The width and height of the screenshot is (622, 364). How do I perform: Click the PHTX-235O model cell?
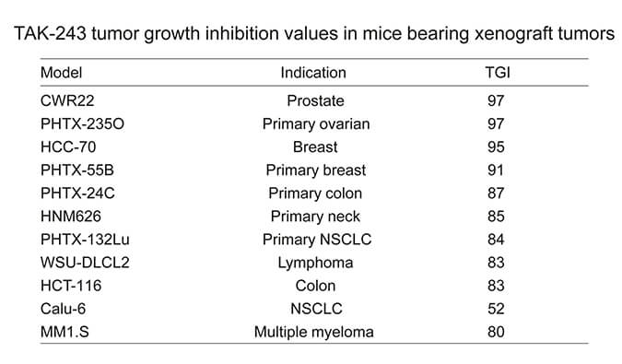click(82, 124)
